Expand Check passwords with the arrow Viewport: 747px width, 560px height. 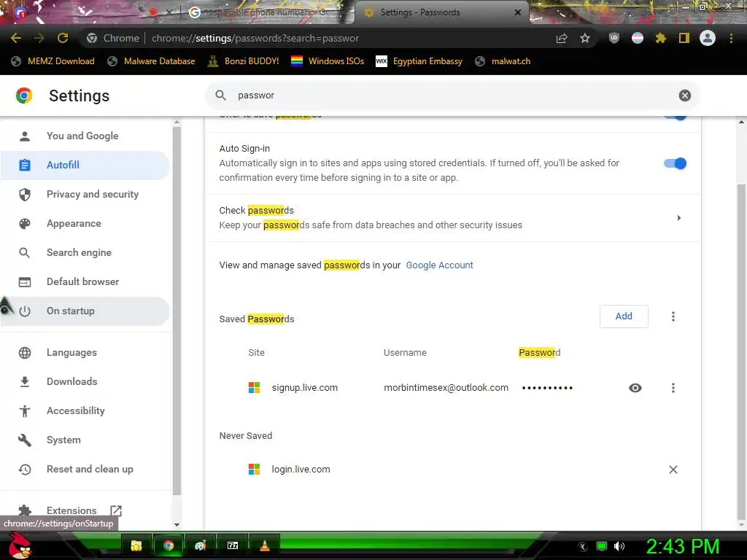pos(679,217)
